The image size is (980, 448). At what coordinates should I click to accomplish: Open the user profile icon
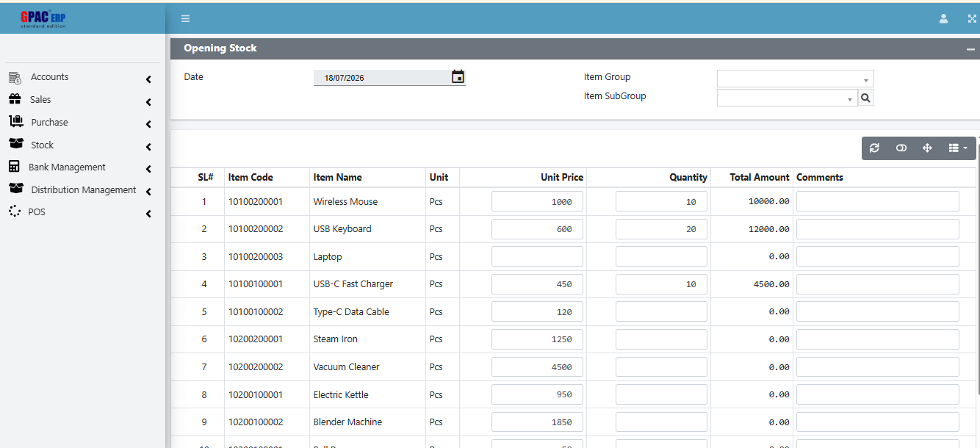point(943,19)
